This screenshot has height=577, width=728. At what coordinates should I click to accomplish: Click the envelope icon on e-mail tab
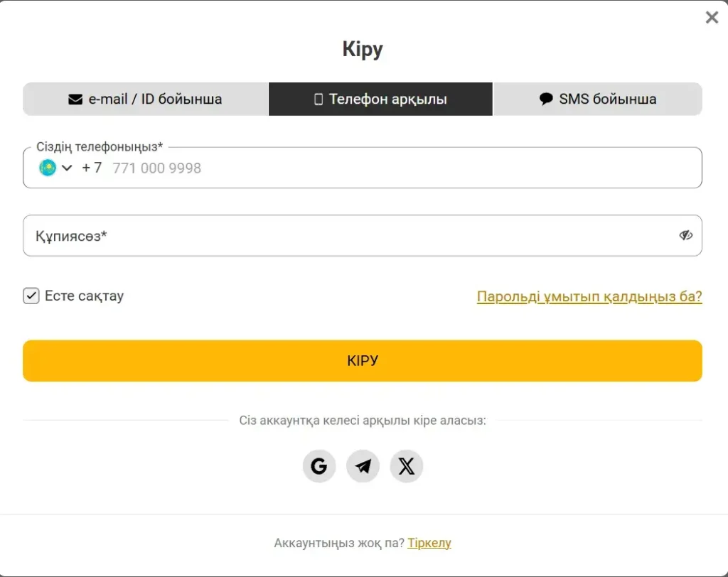point(75,99)
